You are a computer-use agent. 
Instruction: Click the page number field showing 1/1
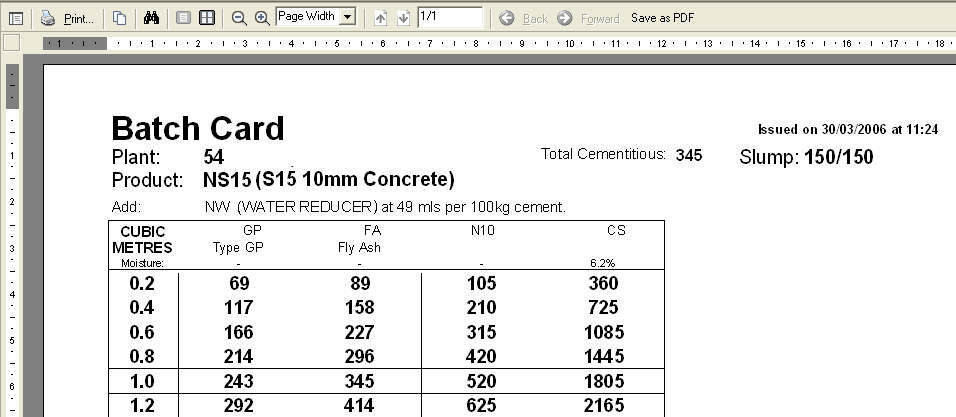click(x=449, y=17)
